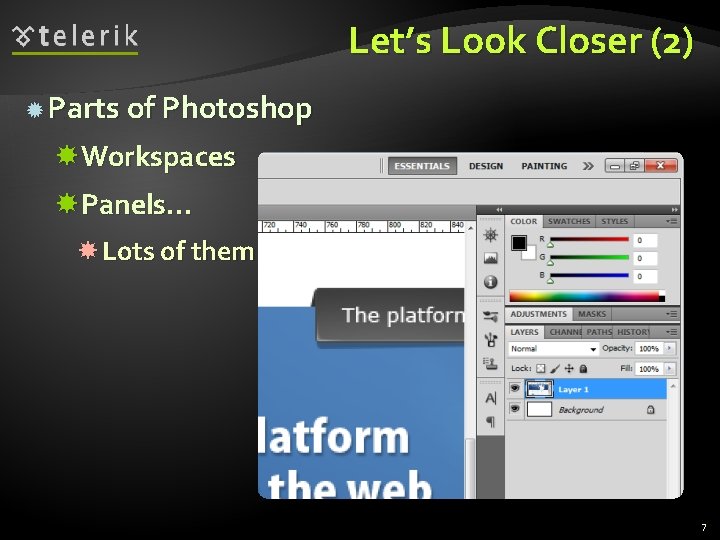Show more workspaces with chevron arrows
Image resolution: width=720 pixels, height=540 pixels.
[x=588, y=166]
